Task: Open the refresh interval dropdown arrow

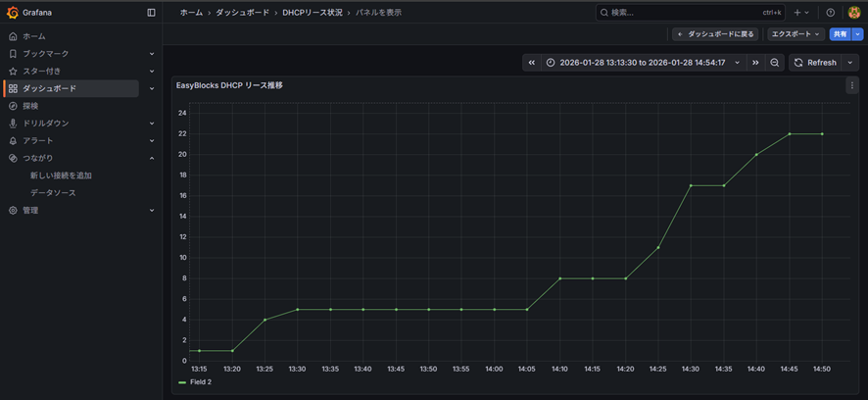Action: point(849,63)
